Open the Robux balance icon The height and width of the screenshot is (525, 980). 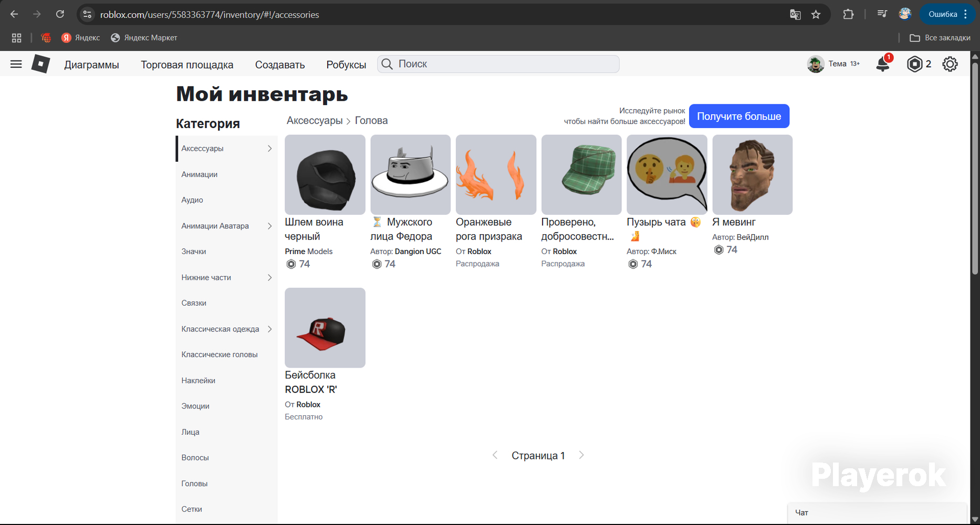[x=914, y=64]
